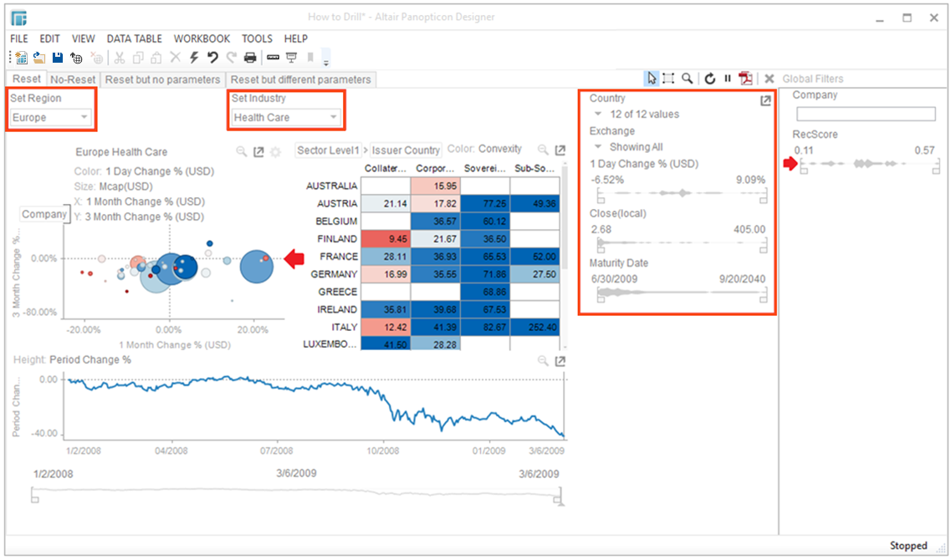Click the Issuer Country breadcrumb link

point(406,150)
